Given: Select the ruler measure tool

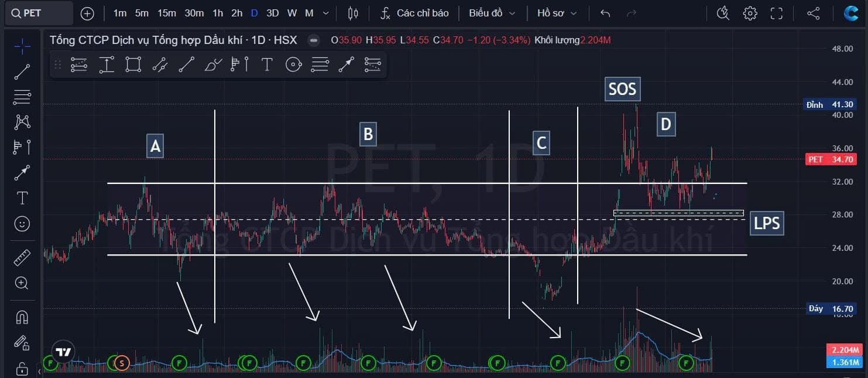Looking at the screenshot, I should coord(22,257).
